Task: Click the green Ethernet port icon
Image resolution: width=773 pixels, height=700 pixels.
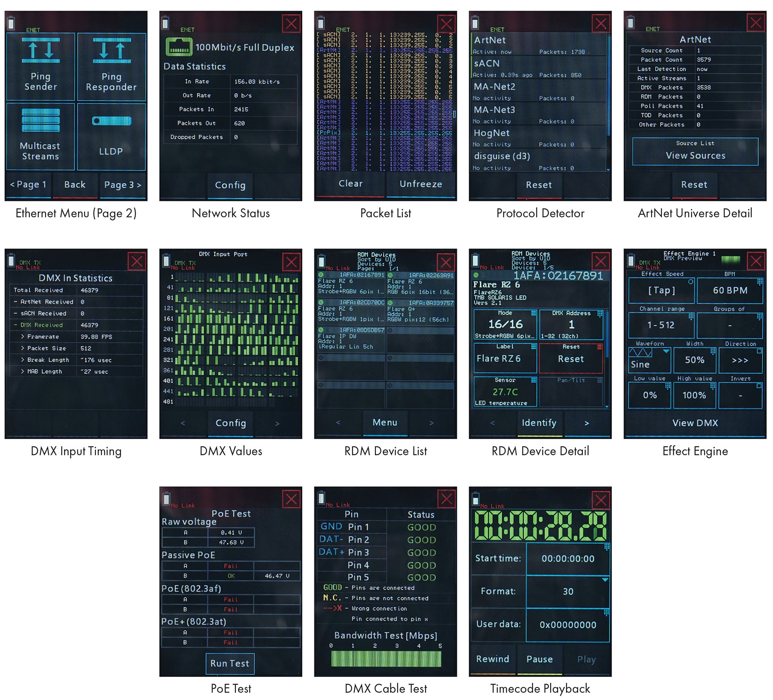Action: pos(179,47)
